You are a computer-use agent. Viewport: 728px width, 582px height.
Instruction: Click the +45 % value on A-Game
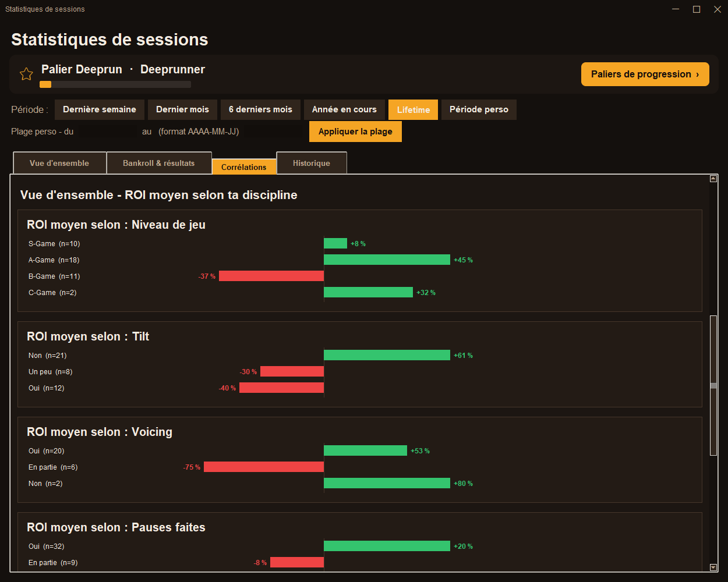(x=463, y=260)
